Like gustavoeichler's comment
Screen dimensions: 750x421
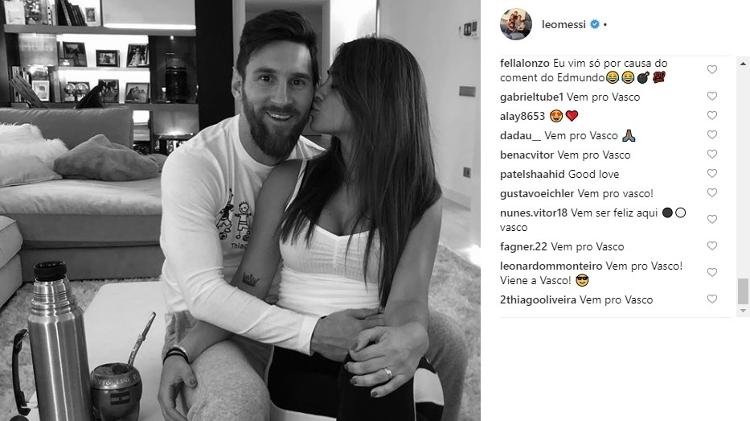712,193
